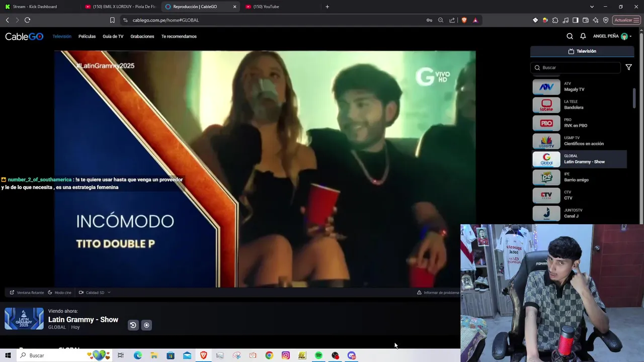The height and width of the screenshot is (362, 644).
Task: Record Latin Grammy - Show
Action: coord(146,325)
